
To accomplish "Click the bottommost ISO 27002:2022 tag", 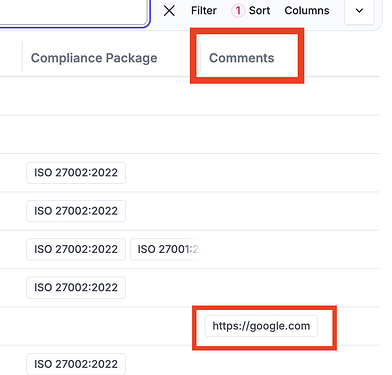I will [x=76, y=364].
